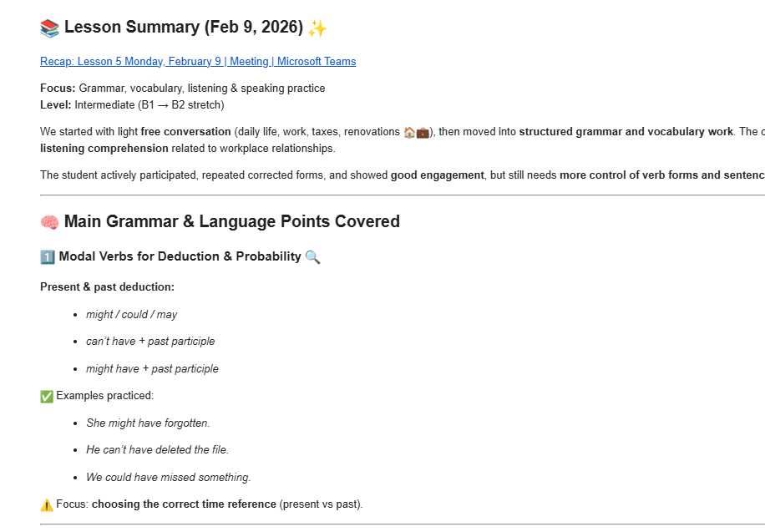Click the yellow warning sign emoji
Screen dimensions: 765x532
click(x=47, y=504)
